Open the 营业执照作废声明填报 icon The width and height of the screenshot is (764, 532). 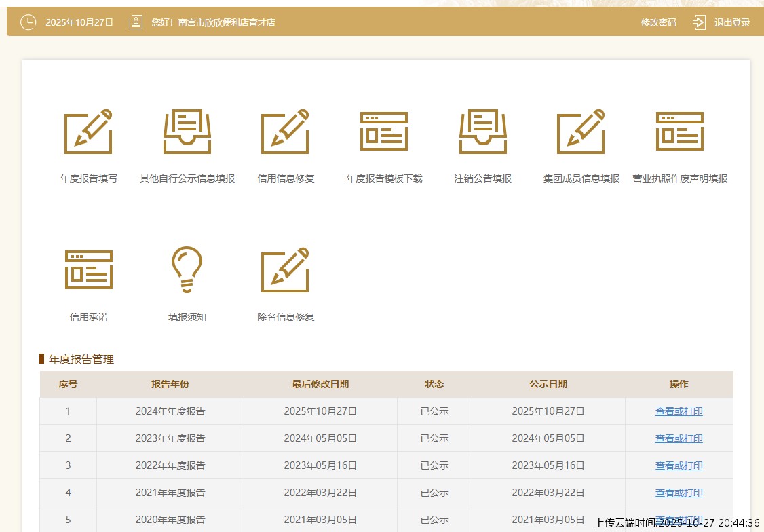[680, 132]
